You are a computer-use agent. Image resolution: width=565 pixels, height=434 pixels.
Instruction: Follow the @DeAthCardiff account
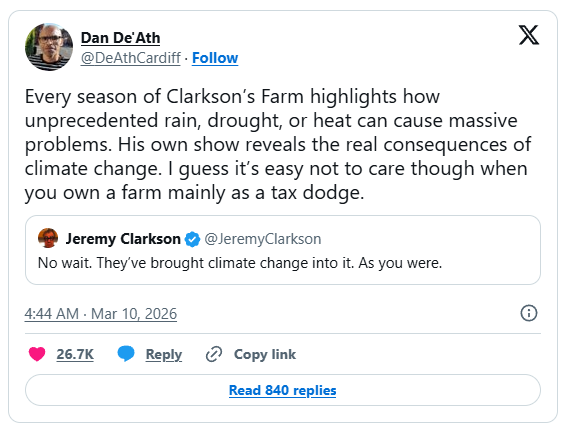coord(215,58)
